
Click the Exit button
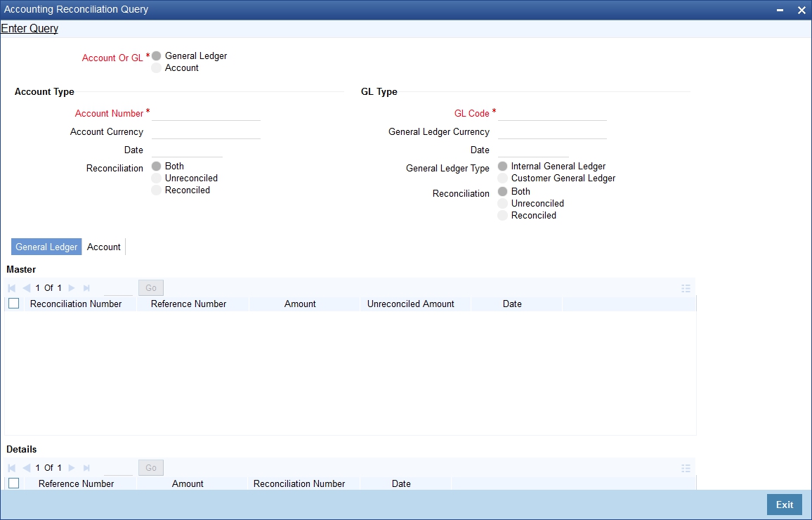click(x=784, y=505)
